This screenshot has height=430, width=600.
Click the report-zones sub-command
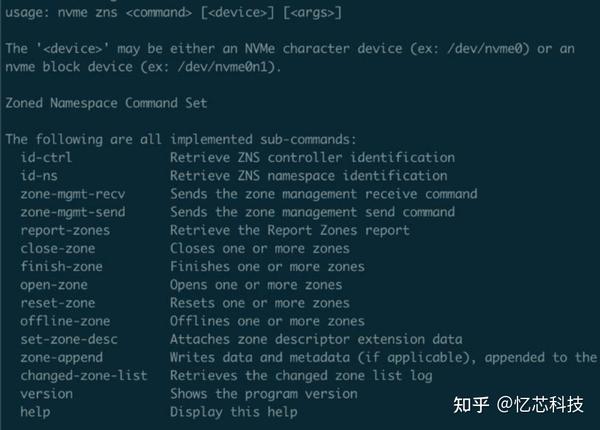(x=65, y=230)
